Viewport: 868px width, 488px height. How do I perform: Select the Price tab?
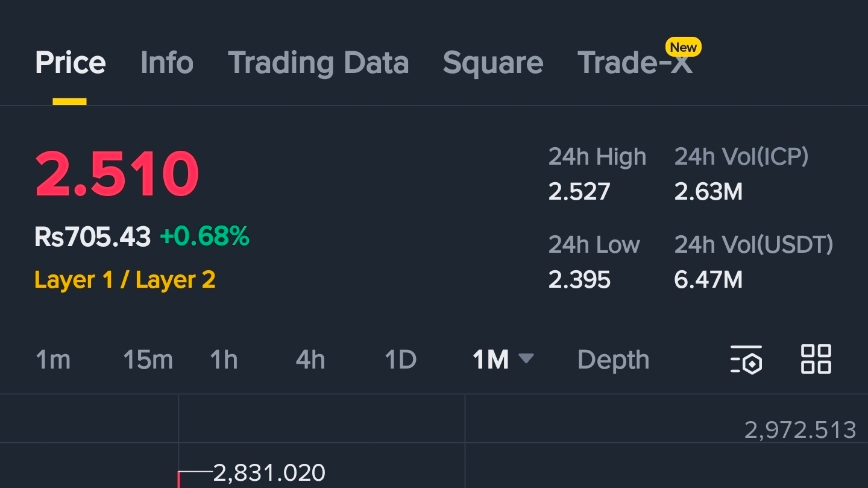click(70, 63)
